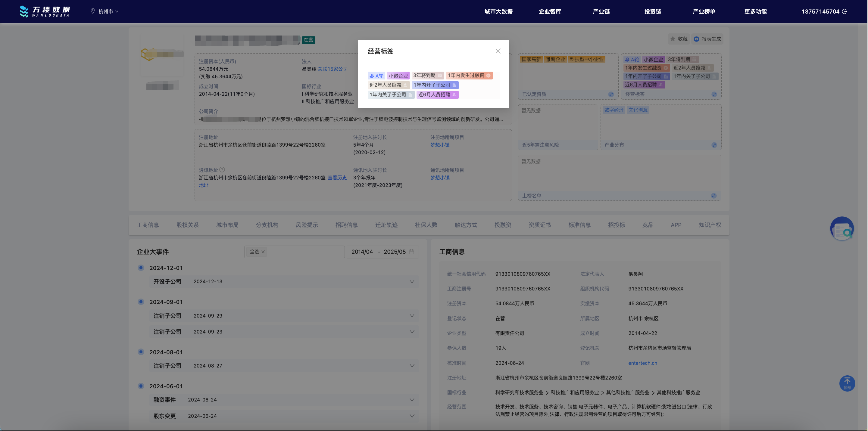The image size is (868, 431).
Task: Click the help icon next to 通讯地址
Action: point(222,170)
